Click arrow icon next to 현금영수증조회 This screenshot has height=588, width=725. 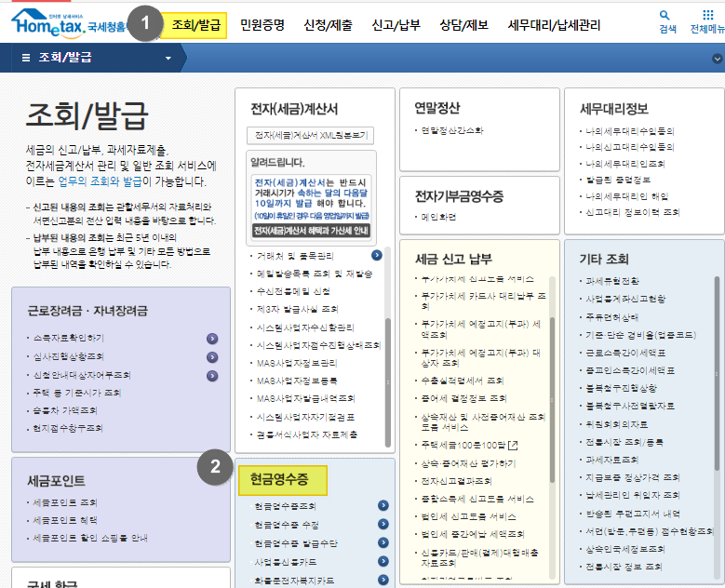coord(383,506)
